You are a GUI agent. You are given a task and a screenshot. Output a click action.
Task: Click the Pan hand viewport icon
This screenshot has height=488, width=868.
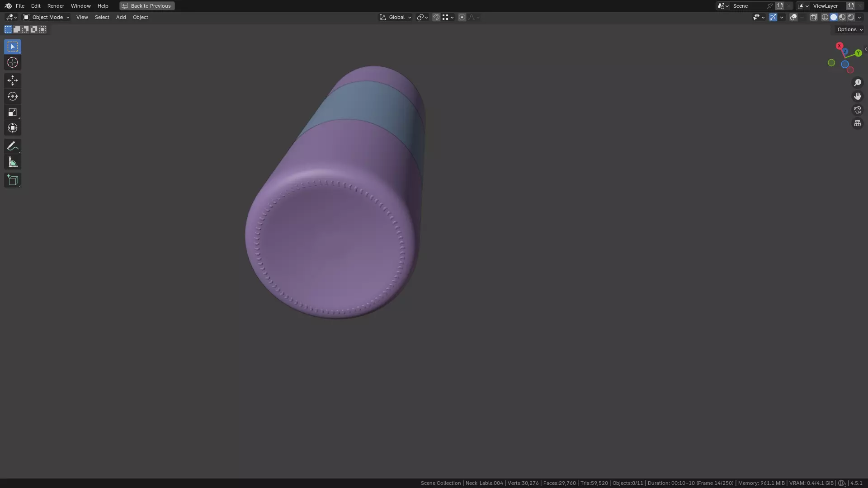pos(858,96)
